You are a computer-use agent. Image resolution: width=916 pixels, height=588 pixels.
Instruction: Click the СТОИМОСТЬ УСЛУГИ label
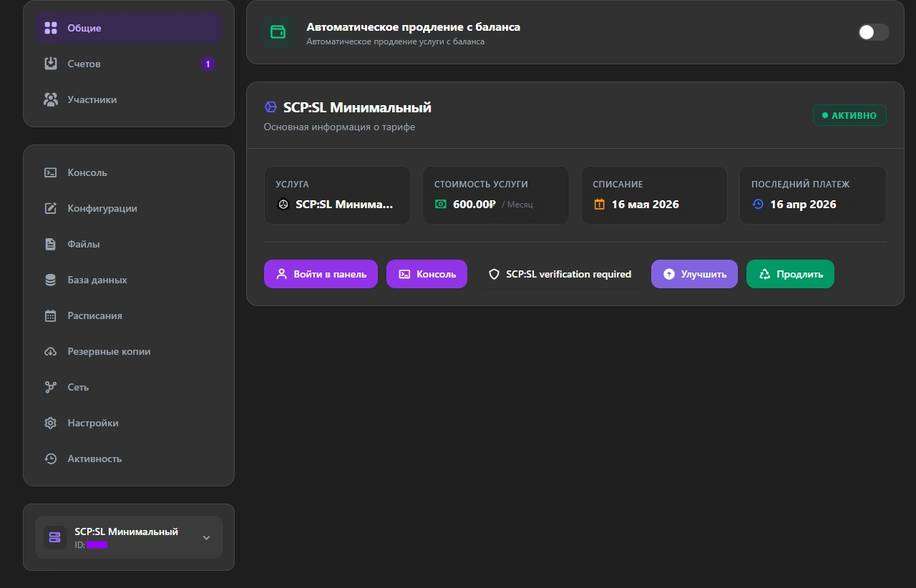tap(481, 185)
